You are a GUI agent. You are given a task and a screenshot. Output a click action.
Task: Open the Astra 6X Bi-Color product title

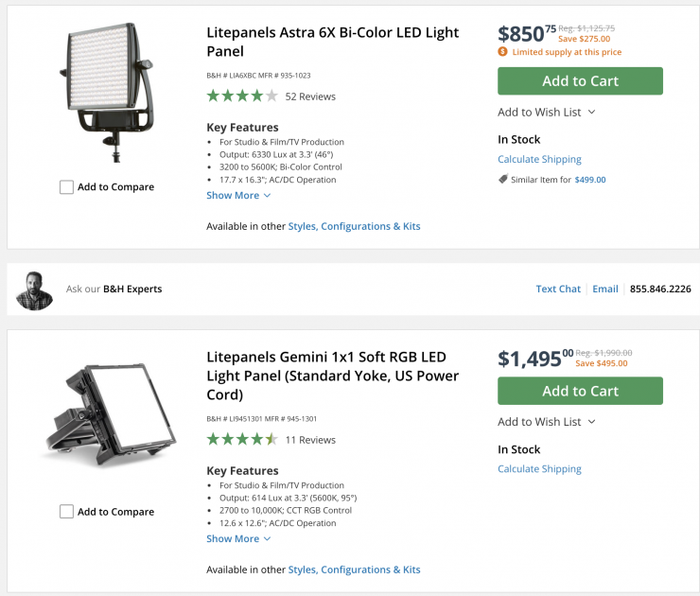(x=332, y=42)
